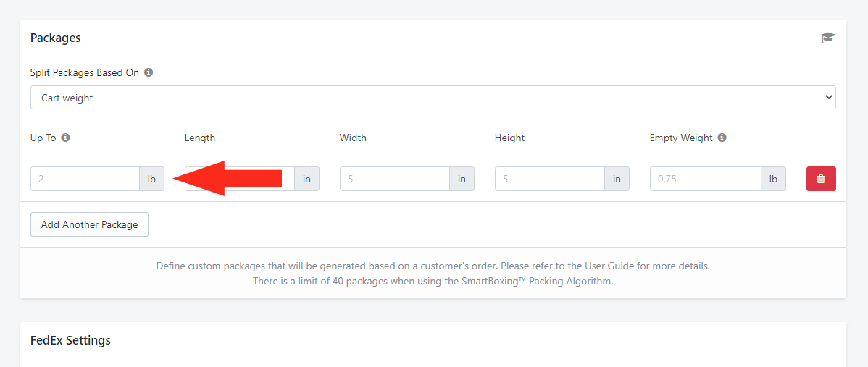This screenshot has height=367, width=868.
Task: Delete package with red trash icon
Action: pos(821,179)
